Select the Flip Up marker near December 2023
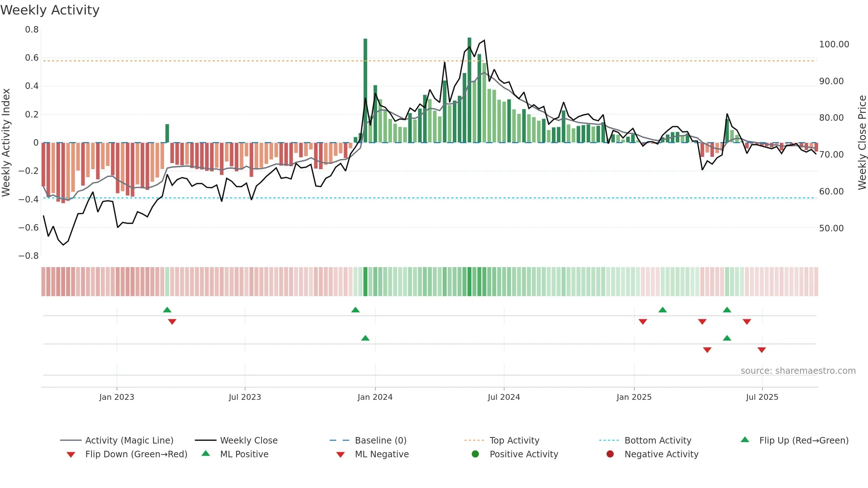 [356, 310]
